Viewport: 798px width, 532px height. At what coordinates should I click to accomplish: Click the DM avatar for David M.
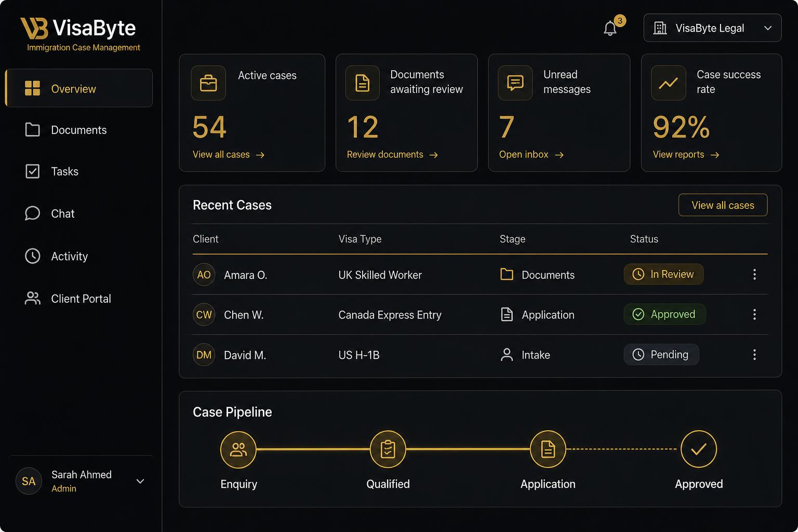pyautogui.click(x=204, y=355)
